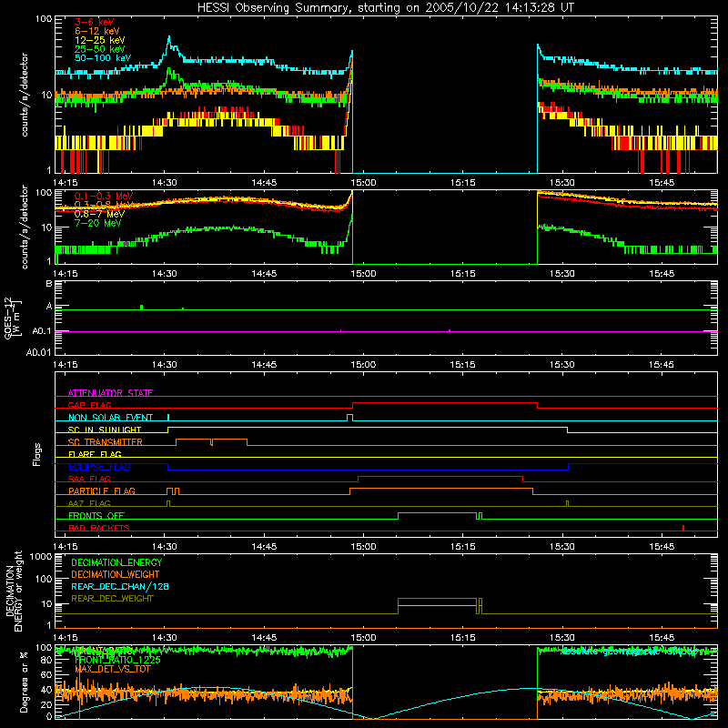Click the 50-100 keV peak near 14:30
Image resolution: width=728 pixels, height=728 pixels.
point(169,39)
